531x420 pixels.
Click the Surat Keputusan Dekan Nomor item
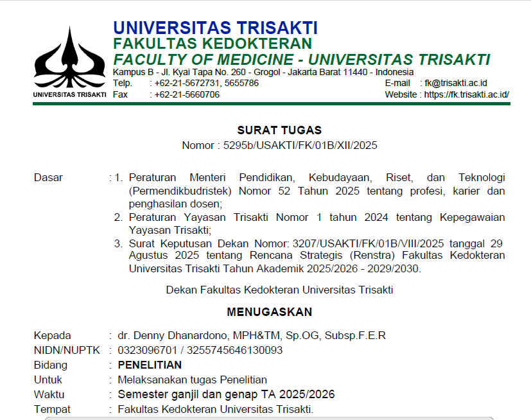[x=317, y=256]
